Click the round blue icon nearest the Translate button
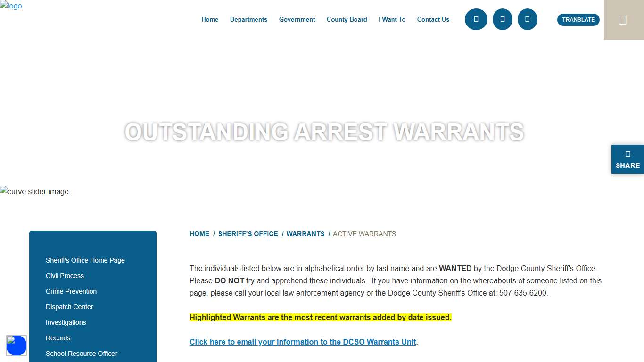 [527, 19]
